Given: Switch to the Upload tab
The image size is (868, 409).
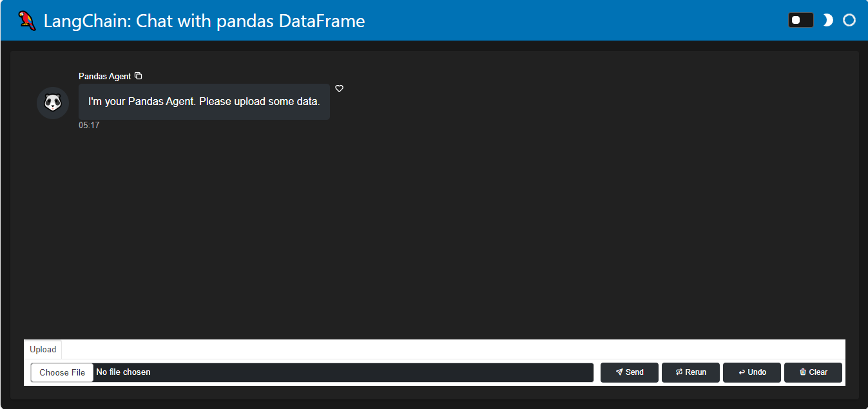Looking at the screenshot, I should [43, 349].
